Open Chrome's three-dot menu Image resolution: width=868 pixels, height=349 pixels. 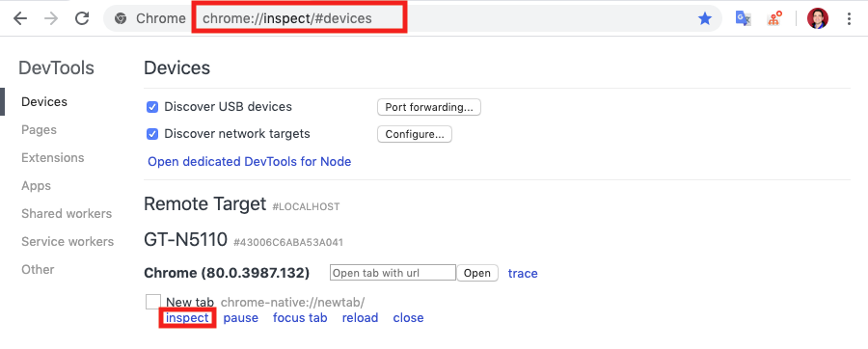coord(849,19)
